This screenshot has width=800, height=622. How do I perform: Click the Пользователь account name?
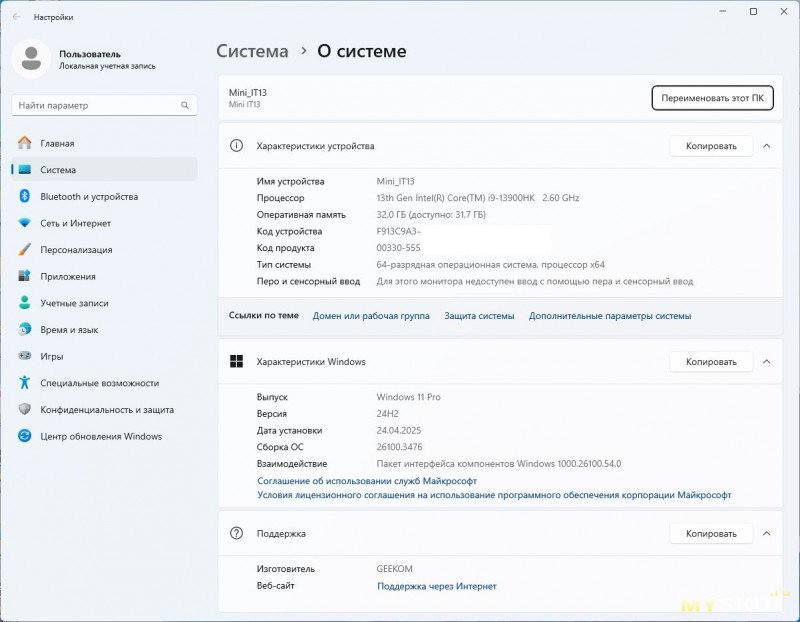tap(90, 54)
